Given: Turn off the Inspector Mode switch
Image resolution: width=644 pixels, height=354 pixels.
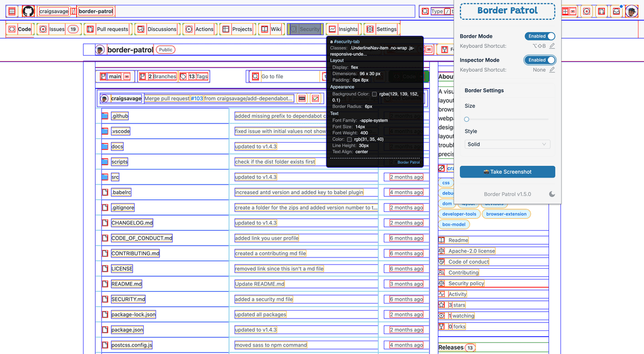Looking at the screenshot, I should pos(539,60).
